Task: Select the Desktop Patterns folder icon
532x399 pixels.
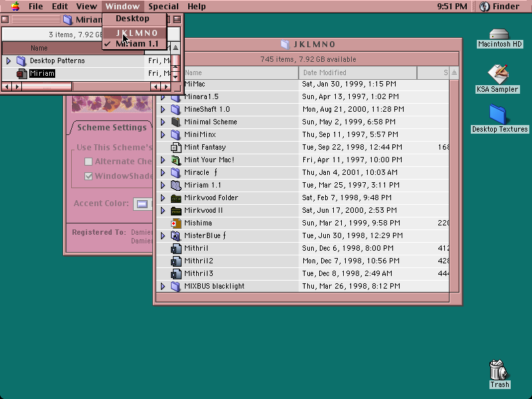Action: [x=21, y=61]
